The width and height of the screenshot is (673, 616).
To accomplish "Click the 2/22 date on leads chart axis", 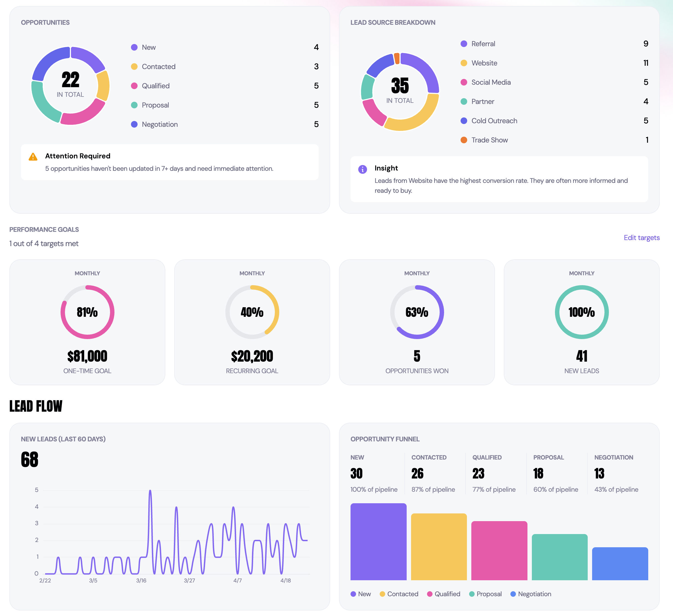I will click(x=45, y=581).
